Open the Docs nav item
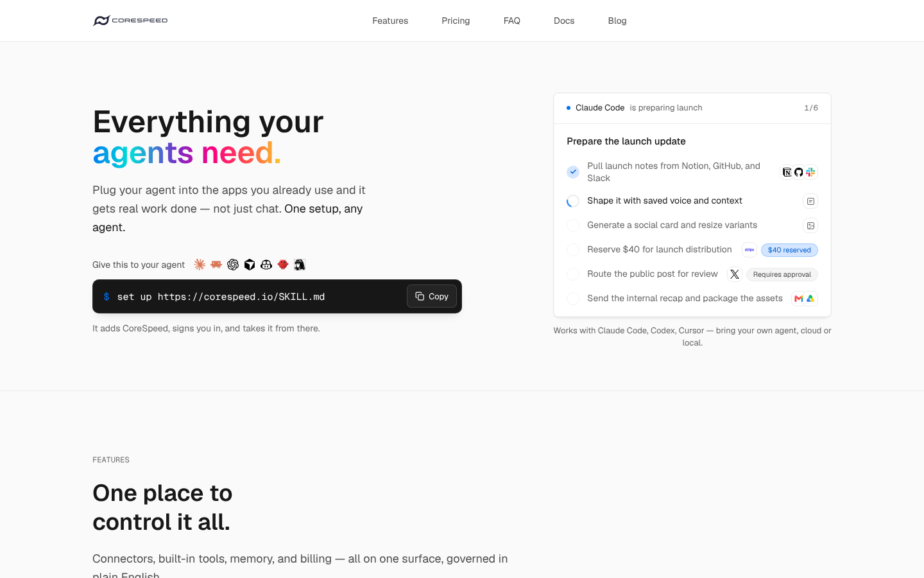 pyautogui.click(x=564, y=21)
